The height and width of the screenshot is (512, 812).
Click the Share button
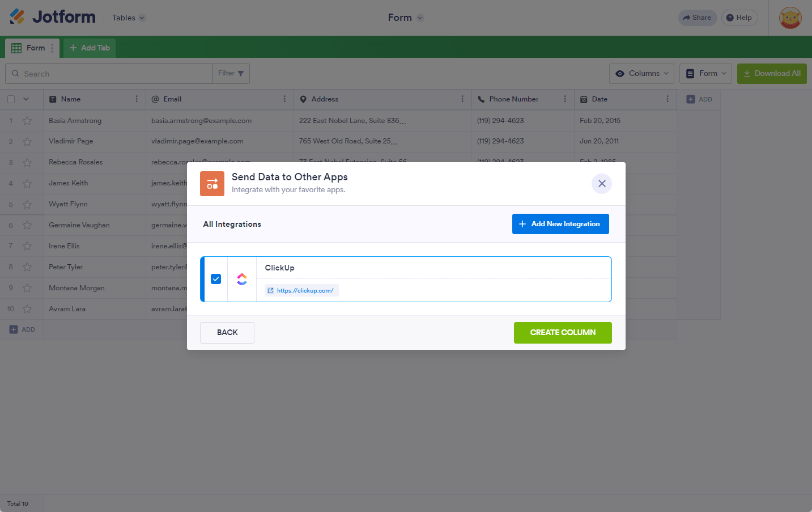click(698, 18)
